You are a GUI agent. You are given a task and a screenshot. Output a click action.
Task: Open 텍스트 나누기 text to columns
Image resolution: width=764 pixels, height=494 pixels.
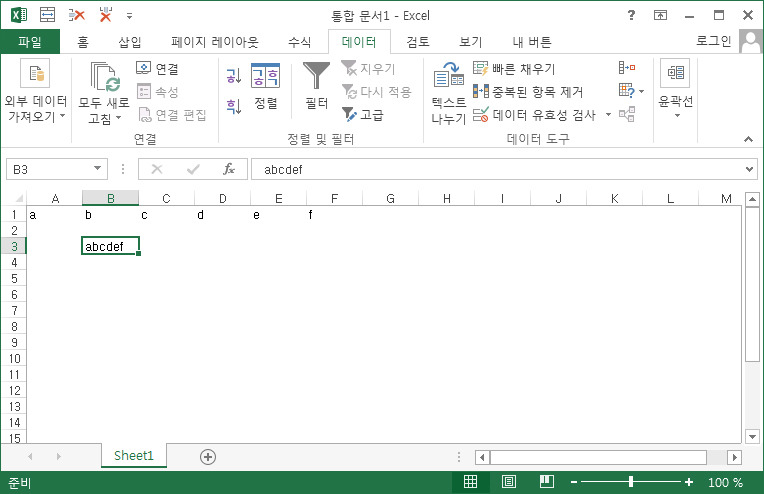449,93
